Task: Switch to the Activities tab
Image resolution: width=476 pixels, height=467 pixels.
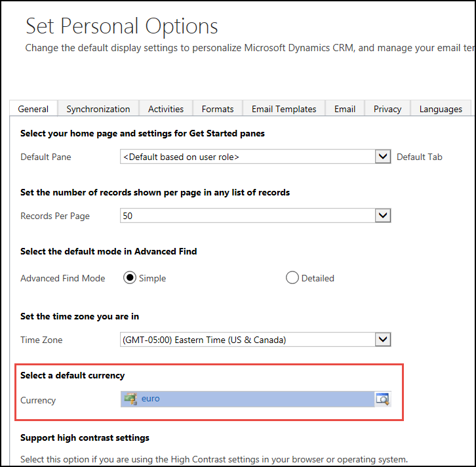Action: click(166, 109)
